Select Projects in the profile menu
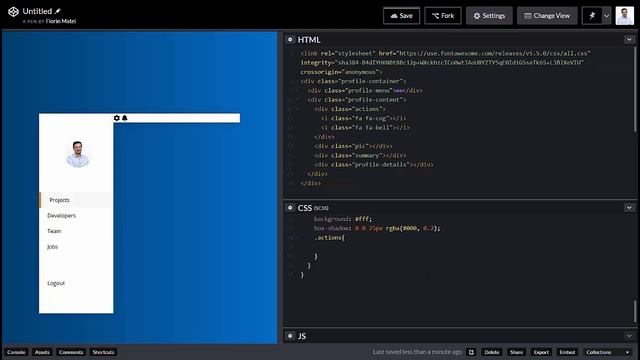 coord(76,200)
